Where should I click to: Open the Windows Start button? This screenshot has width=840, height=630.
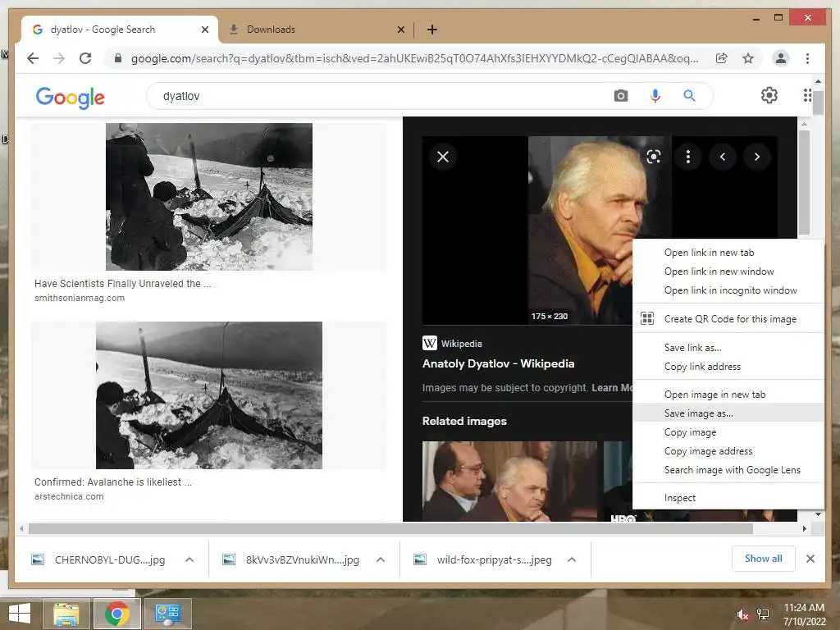pos(20,613)
